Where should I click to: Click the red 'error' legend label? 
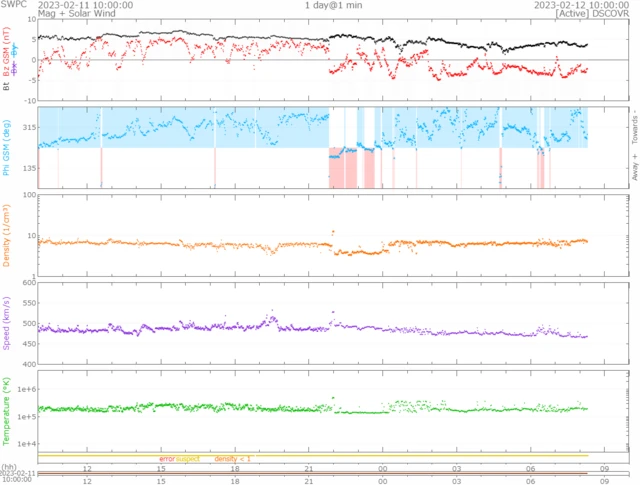[166, 458]
